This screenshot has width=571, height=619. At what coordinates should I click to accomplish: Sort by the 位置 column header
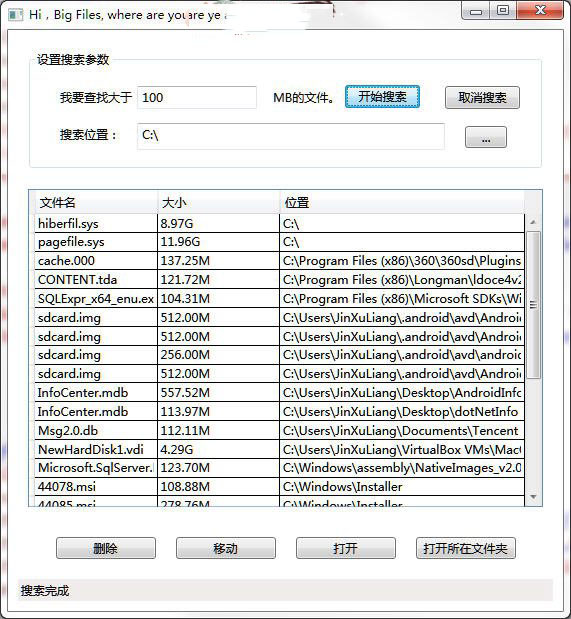pos(402,203)
